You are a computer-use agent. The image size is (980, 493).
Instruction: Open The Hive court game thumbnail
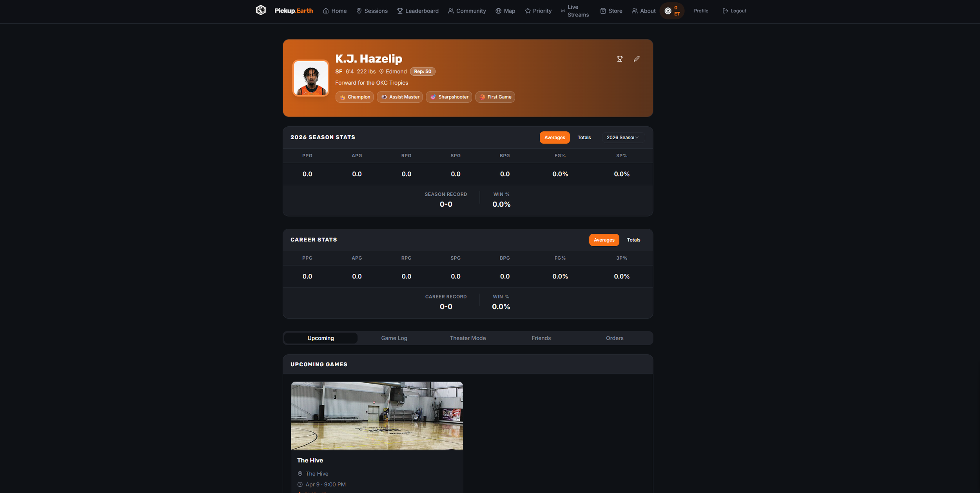click(377, 415)
